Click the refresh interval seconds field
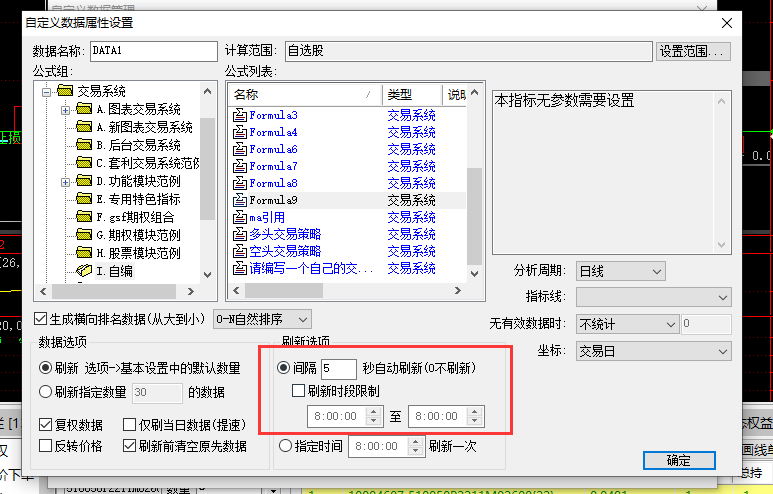The image size is (773, 494). click(x=339, y=368)
